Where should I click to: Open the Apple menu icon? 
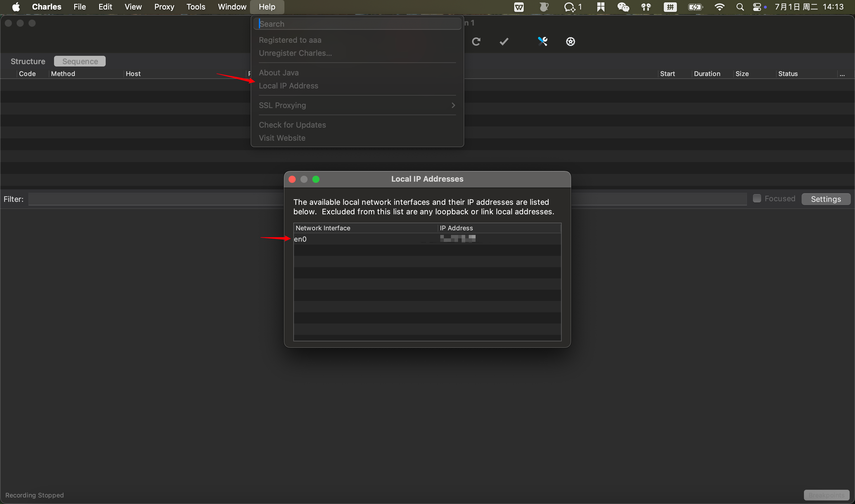[16, 7]
